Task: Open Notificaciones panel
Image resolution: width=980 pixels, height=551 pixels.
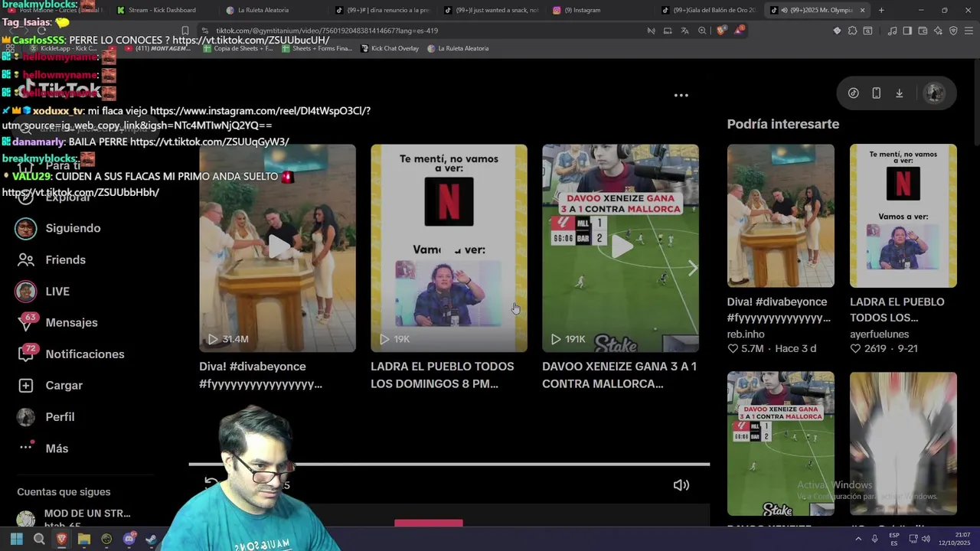Action: coord(70,354)
